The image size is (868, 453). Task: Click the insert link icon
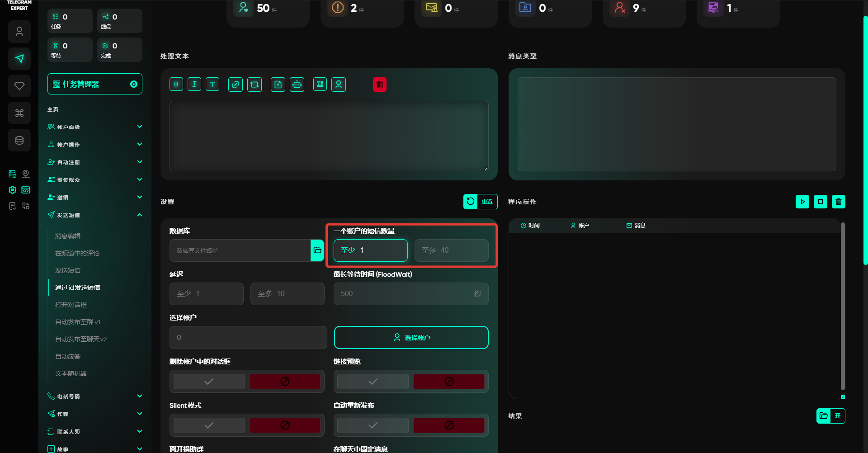pyautogui.click(x=235, y=85)
